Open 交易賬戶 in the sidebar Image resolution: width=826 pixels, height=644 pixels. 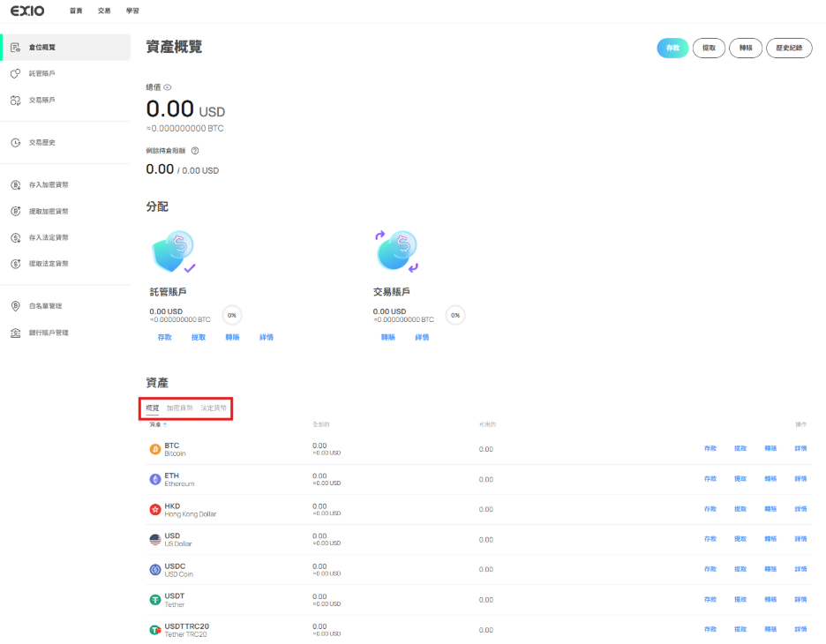pyautogui.click(x=41, y=101)
